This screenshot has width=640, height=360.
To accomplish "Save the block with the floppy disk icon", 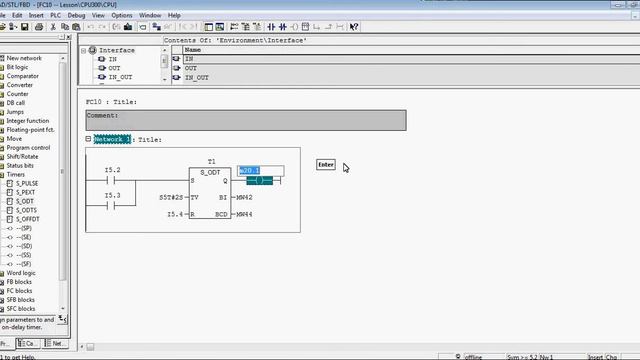I will coord(24,27).
